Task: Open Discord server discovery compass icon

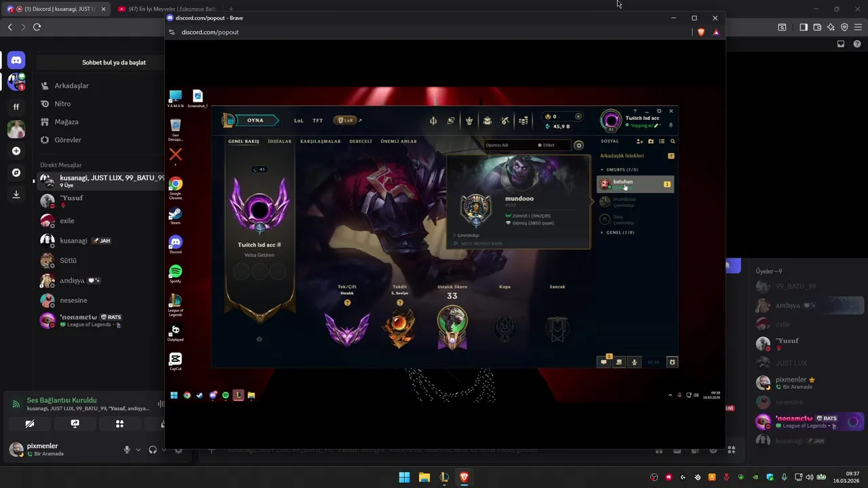Action: 16,173
